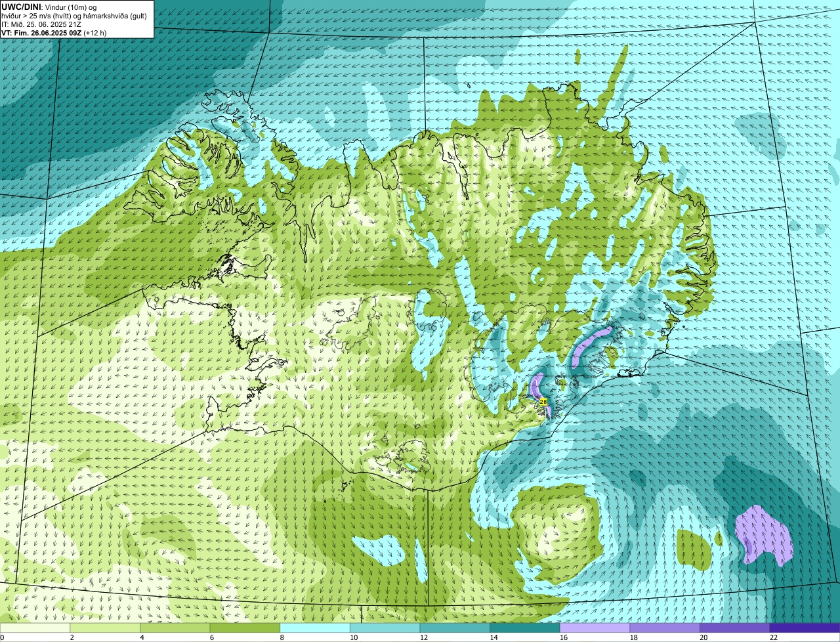Click the "8" label on the color scale
Viewport: 840px width, 642px height.
pos(282,637)
